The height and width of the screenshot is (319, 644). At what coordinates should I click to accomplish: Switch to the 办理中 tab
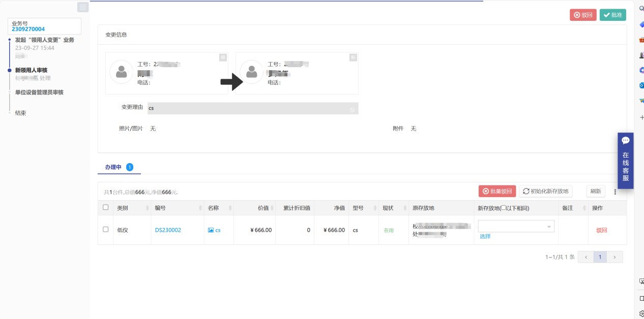point(113,167)
